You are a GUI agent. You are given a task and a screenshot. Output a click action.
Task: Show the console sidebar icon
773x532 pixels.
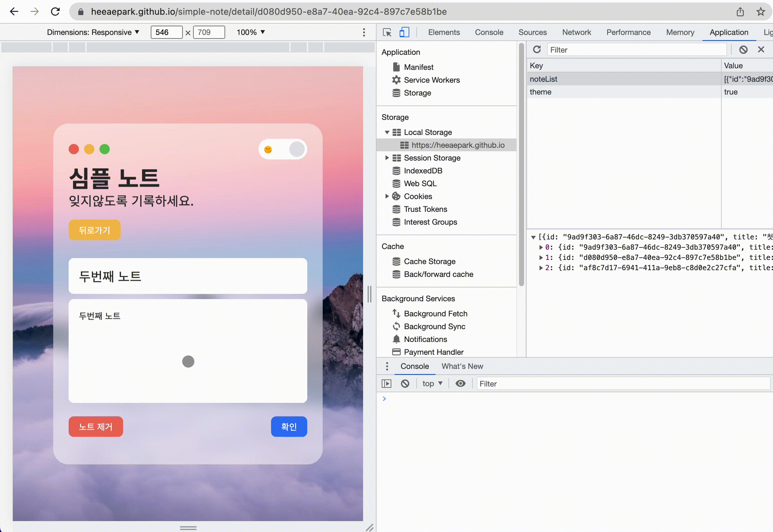(386, 384)
